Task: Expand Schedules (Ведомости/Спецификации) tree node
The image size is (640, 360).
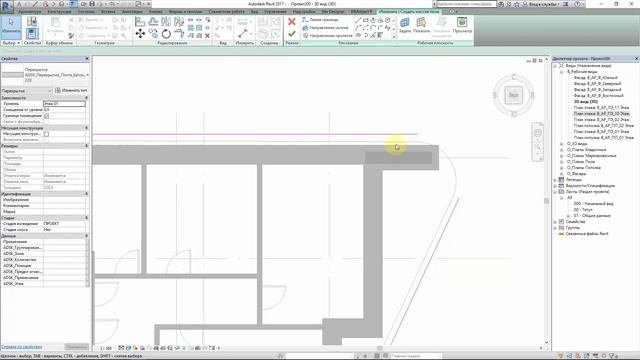Action: pyautogui.click(x=555, y=186)
